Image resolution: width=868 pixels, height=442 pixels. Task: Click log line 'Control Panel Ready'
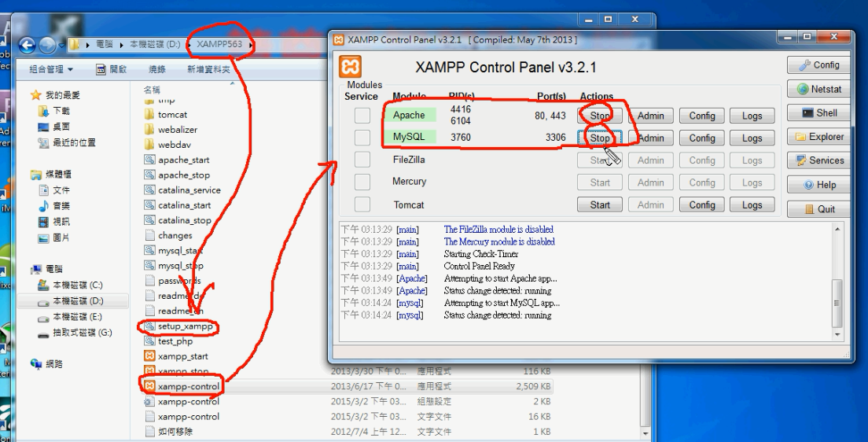480,266
